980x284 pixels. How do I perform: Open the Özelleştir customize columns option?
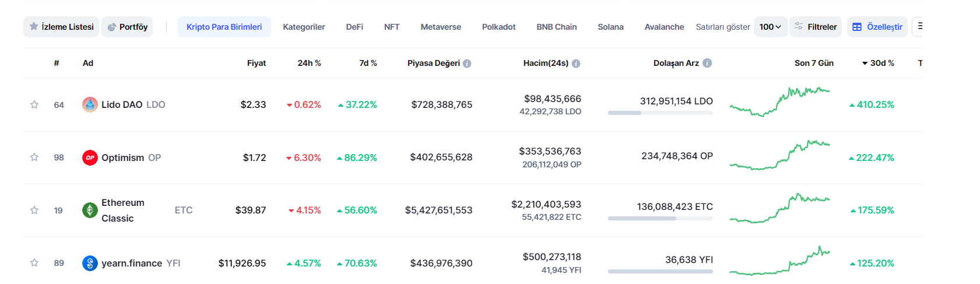(x=877, y=27)
